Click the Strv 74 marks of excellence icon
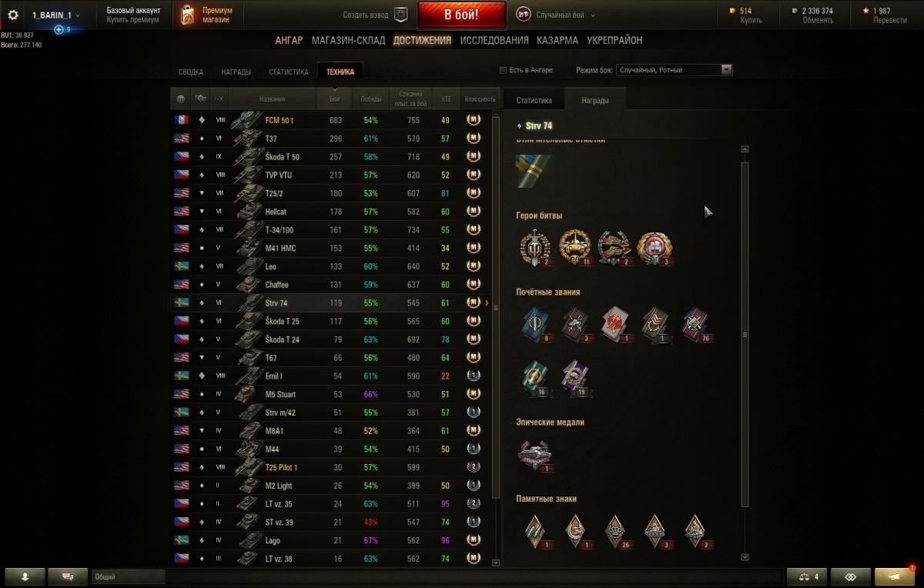The height and width of the screenshot is (588, 924). coord(534,171)
